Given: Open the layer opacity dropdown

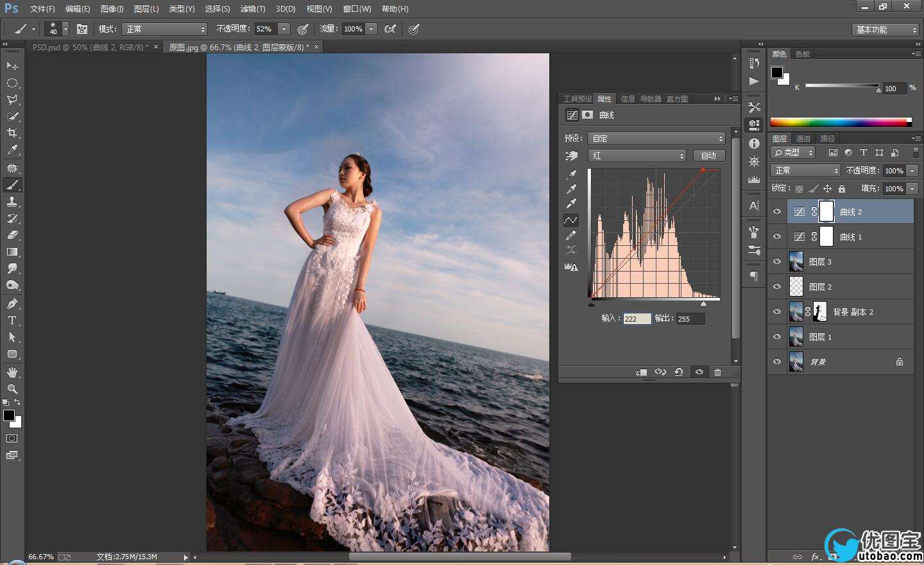Looking at the screenshot, I should pyautogui.click(x=912, y=170).
